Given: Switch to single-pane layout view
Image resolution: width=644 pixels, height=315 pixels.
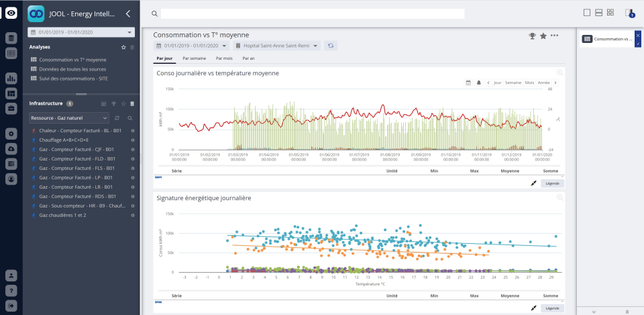Looking at the screenshot, I should pyautogui.click(x=587, y=13).
